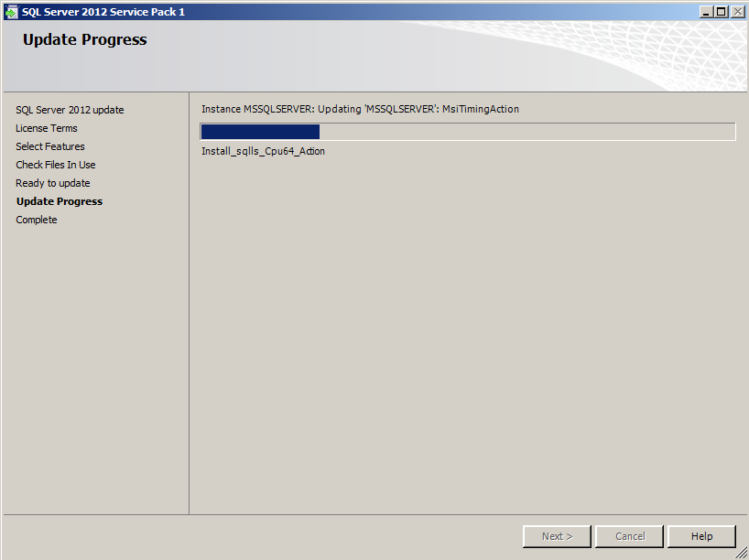Click the empty portion of progress bar
Viewport: 749px width, 560px height.
click(x=527, y=132)
